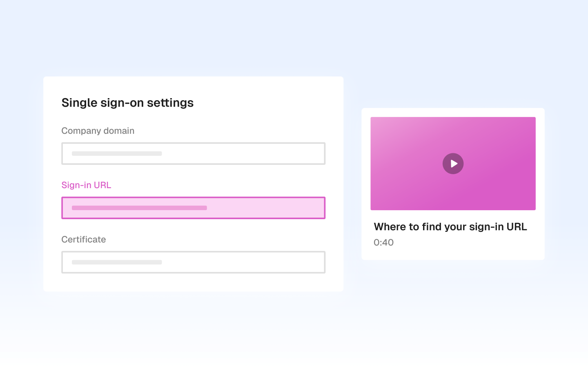Screen dimensions: 588x368
Task: Click the Certificate input field
Action: [x=193, y=262]
